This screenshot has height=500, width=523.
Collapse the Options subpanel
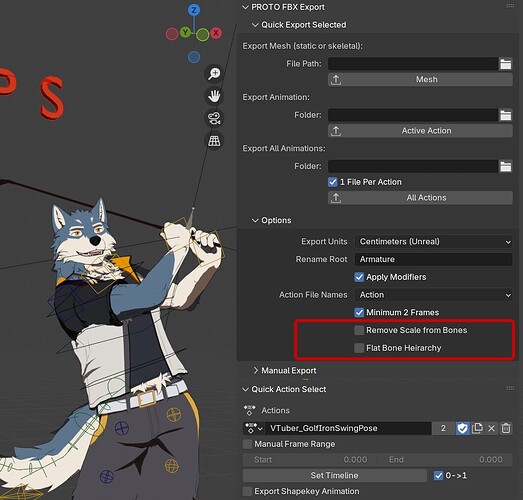point(272,220)
